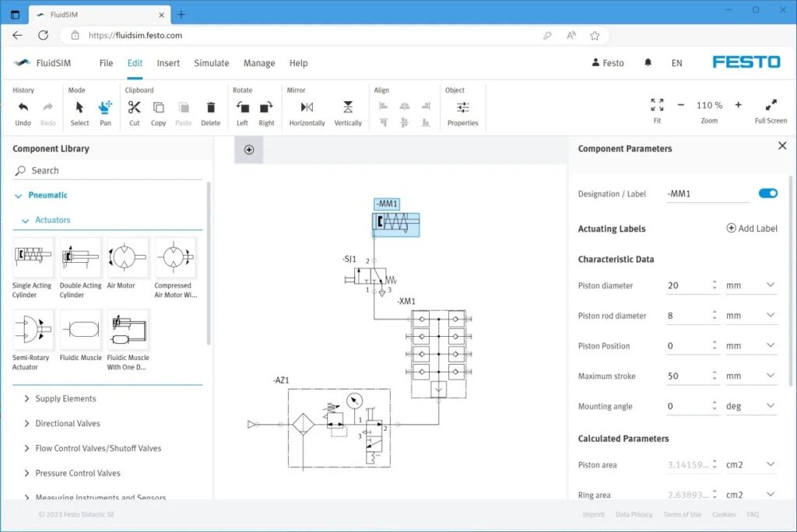Expand the Pressure Control Valves category

coord(27,474)
